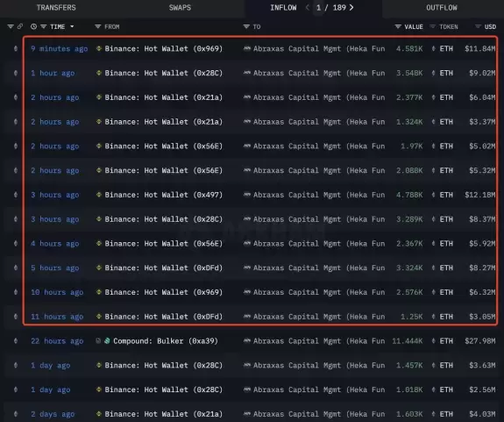Open the SWAPS tab
This screenshot has height=422, width=504.
(180, 8)
